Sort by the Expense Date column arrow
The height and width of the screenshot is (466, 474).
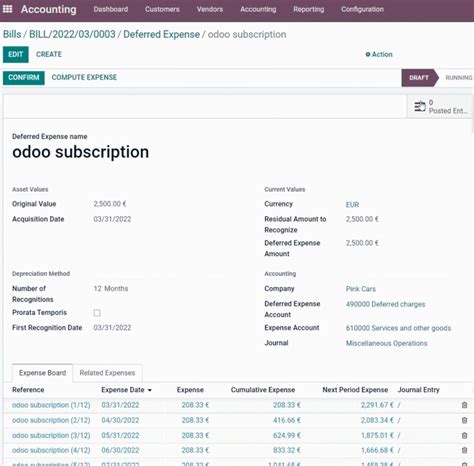[150, 390]
